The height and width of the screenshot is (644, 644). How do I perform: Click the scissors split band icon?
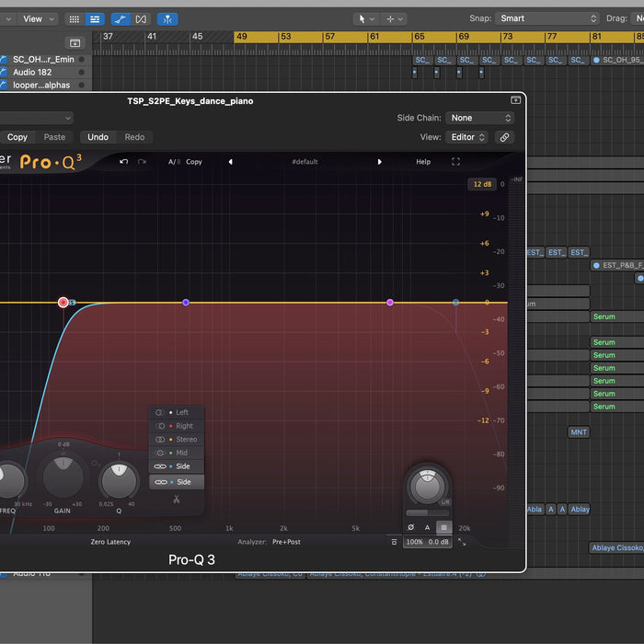177,499
